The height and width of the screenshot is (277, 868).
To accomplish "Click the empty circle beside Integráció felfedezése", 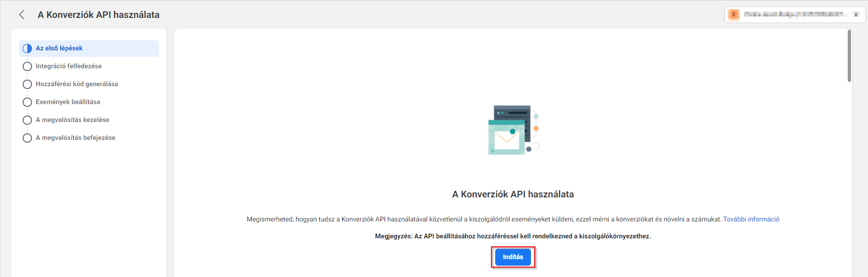I will [x=27, y=66].
